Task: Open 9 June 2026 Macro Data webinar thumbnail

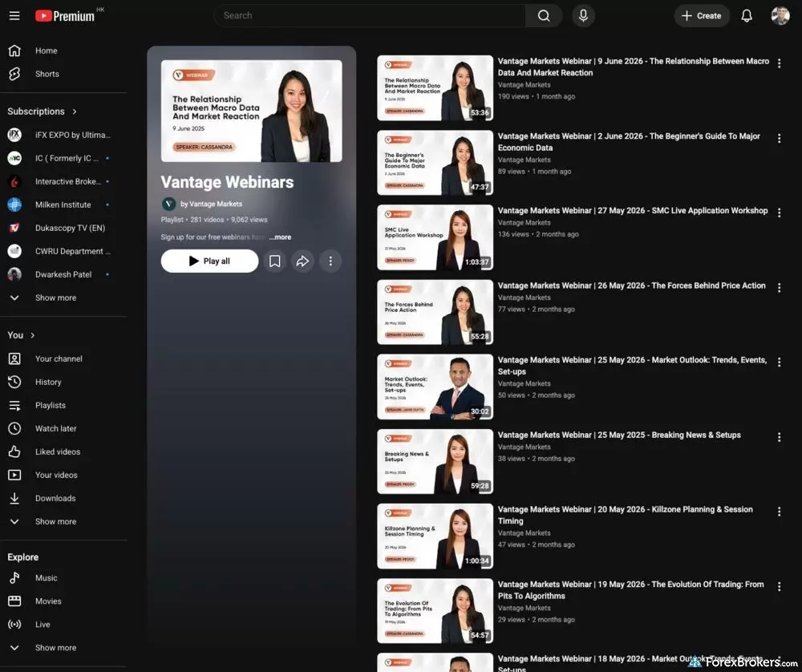Action: coord(435,88)
